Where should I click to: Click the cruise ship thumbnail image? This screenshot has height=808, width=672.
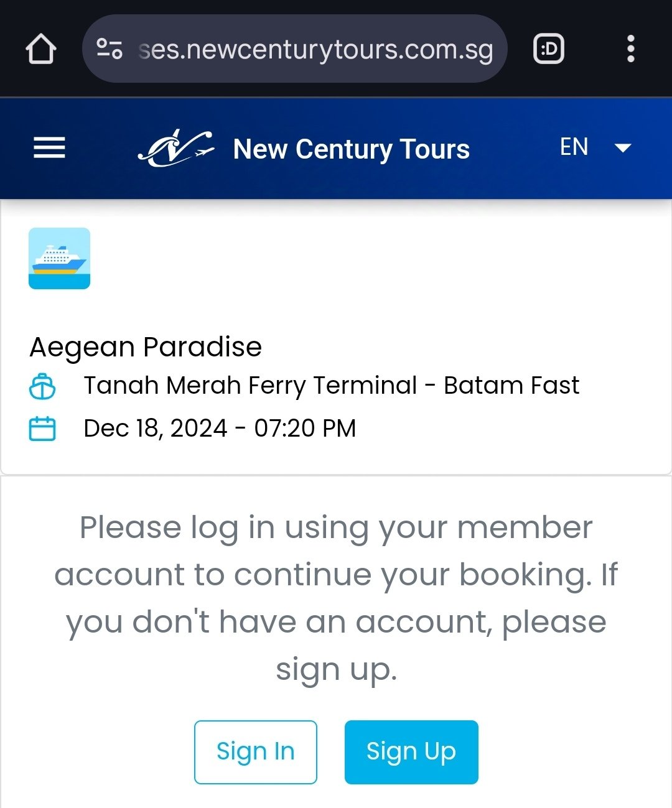pyautogui.click(x=60, y=258)
